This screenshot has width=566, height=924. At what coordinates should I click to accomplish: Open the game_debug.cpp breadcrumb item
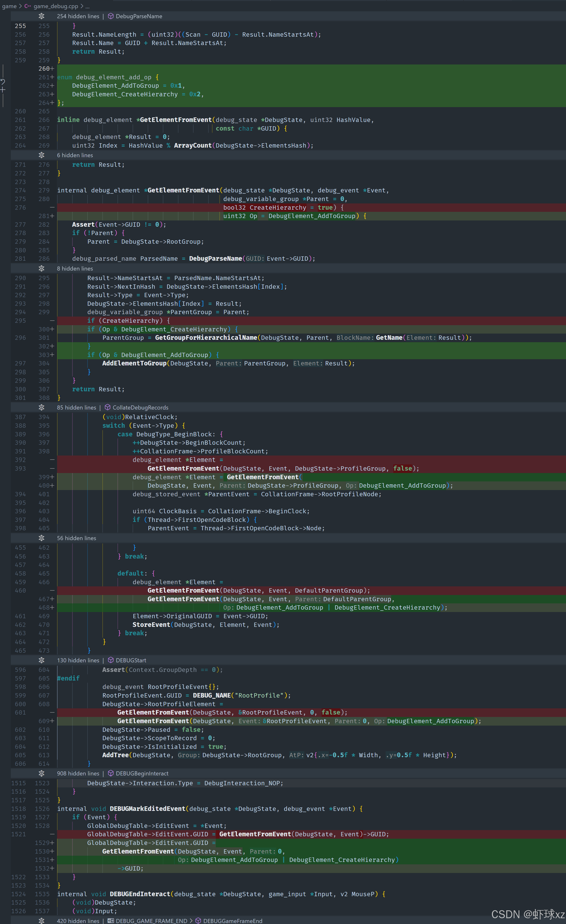pyautogui.click(x=56, y=6)
